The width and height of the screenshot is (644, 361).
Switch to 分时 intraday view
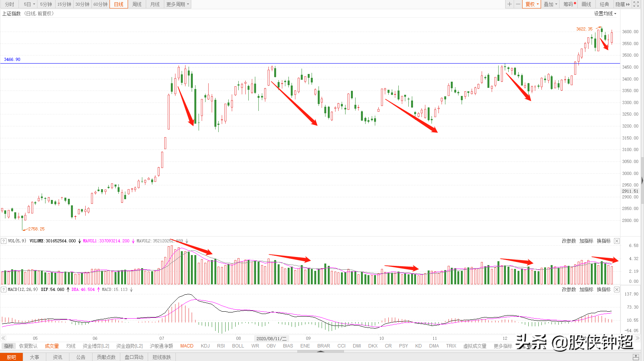tap(10, 4)
